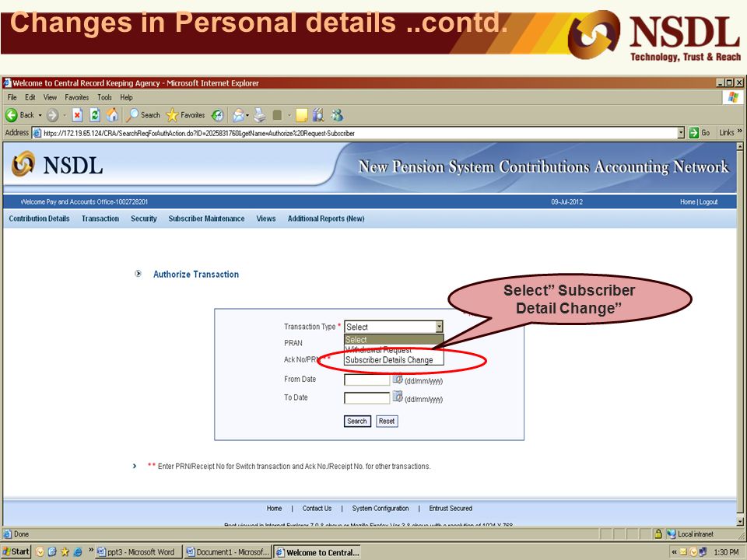This screenshot has width=747, height=560.
Task: Expand the Links toolbar chevron
Action: [x=739, y=131]
